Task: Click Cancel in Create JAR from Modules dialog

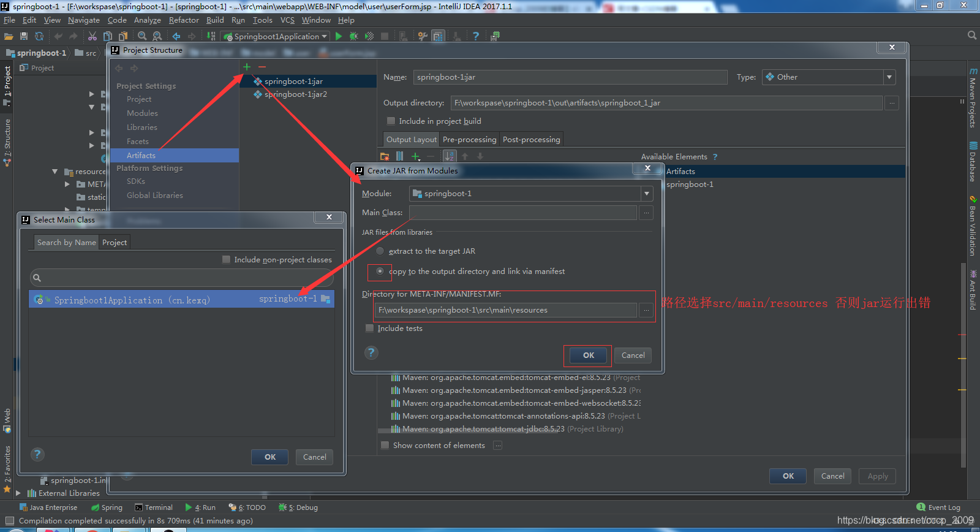Action: pyautogui.click(x=633, y=355)
